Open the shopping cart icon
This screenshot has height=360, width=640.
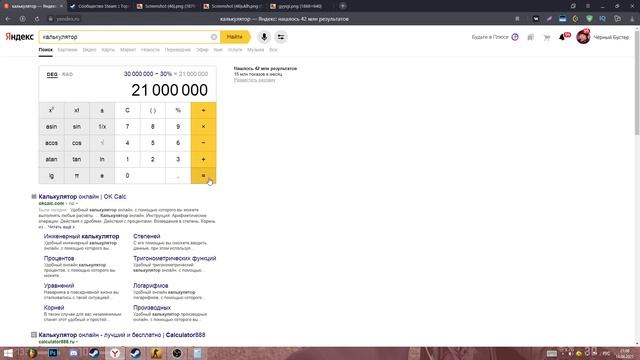[x=547, y=37]
